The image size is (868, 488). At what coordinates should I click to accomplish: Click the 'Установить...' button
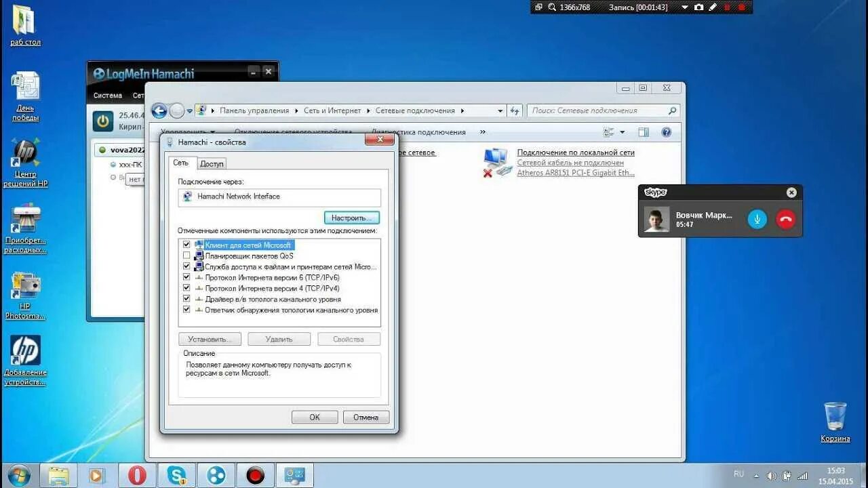(210, 339)
